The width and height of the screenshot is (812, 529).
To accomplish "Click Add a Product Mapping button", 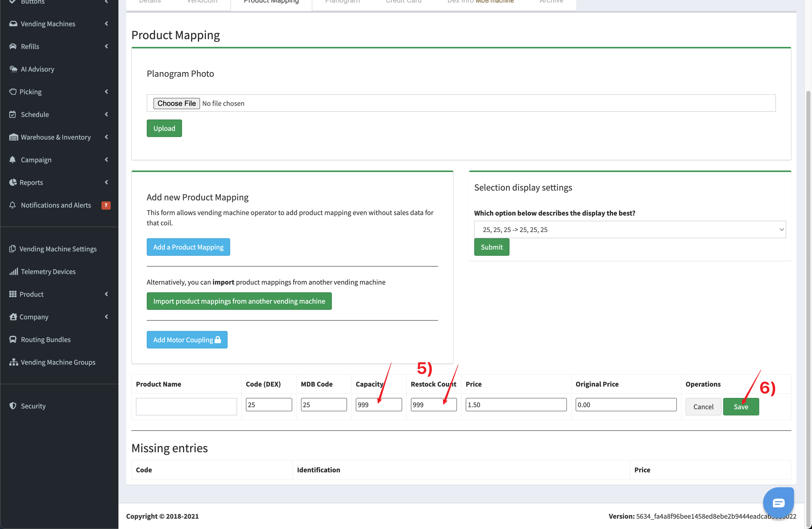I will point(188,247).
